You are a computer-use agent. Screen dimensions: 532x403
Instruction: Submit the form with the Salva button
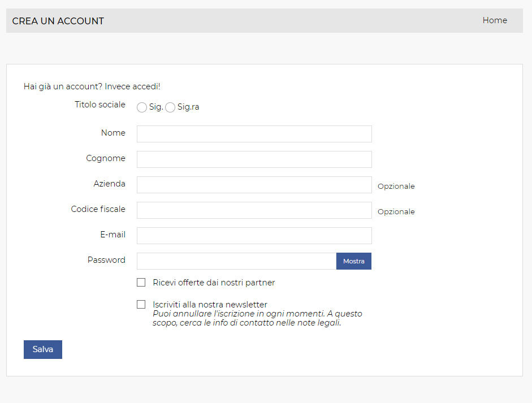pos(43,349)
